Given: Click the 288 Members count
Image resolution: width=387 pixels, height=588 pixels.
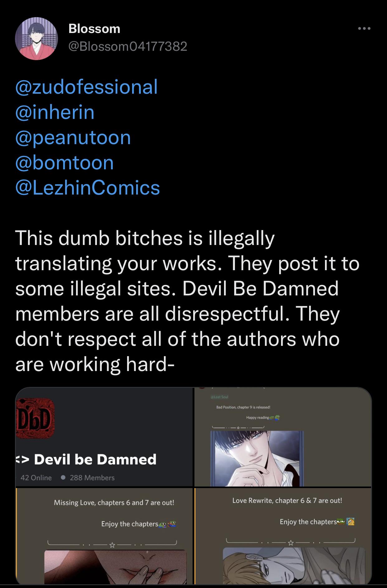Looking at the screenshot, I should (92, 477).
